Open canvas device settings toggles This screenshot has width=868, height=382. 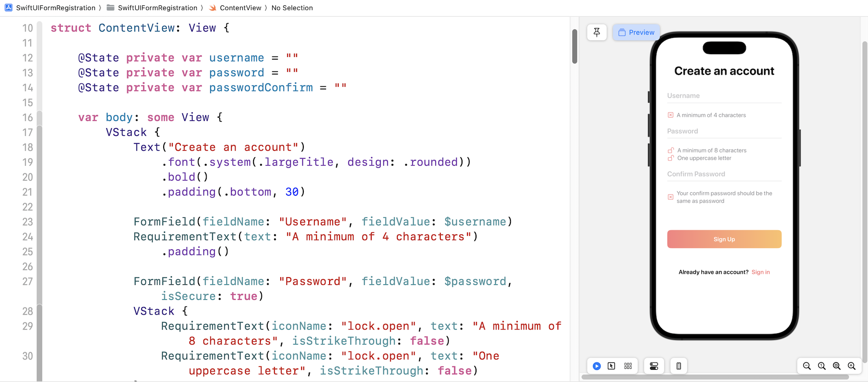click(x=654, y=366)
